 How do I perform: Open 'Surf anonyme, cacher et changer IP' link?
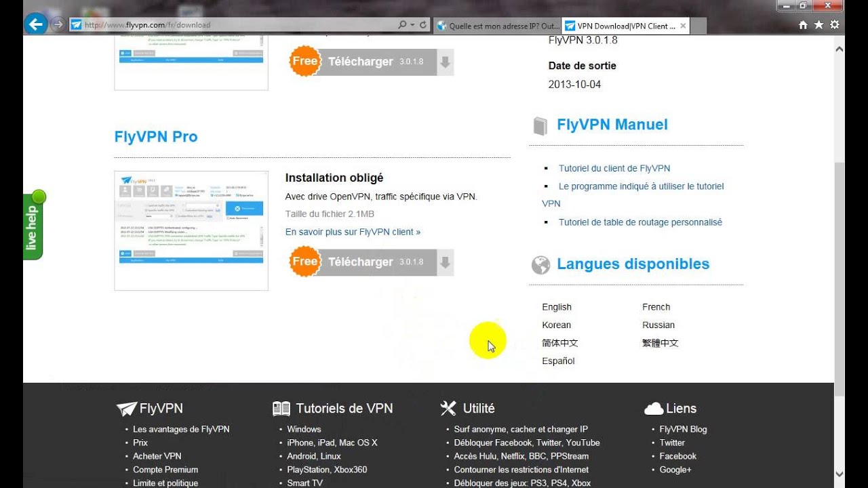tap(521, 429)
